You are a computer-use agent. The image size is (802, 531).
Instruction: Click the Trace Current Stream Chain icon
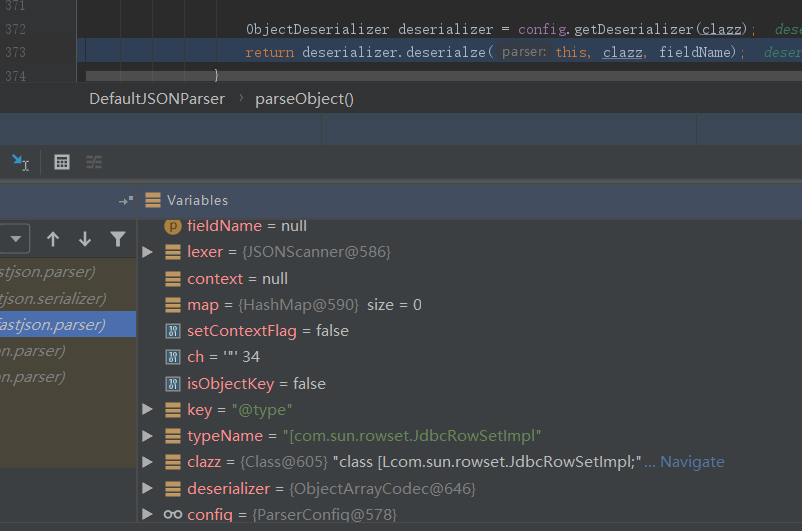coord(94,162)
